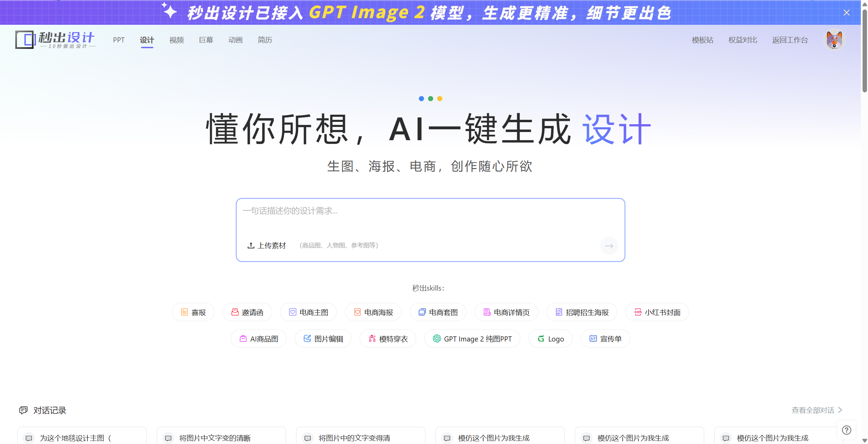
Task: Open the user avatar menu
Action: point(834,40)
